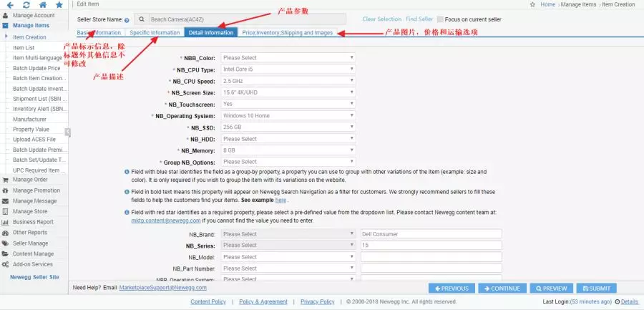This screenshot has width=644, height=310.
Task: Open the NB_CPU Type dropdown
Action: click(x=288, y=69)
